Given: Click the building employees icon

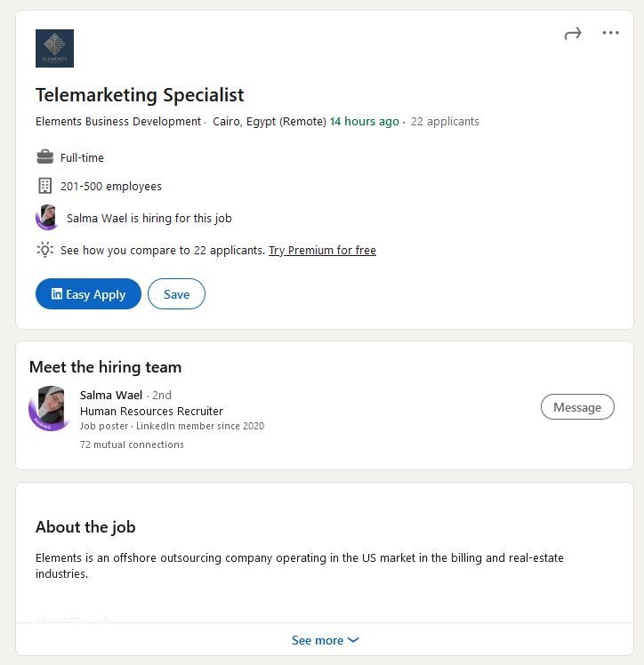Looking at the screenshot, I should (45, 186).
